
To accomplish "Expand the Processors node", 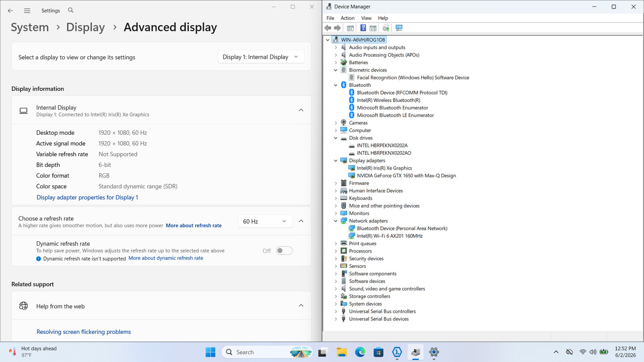I will [336, 251].
